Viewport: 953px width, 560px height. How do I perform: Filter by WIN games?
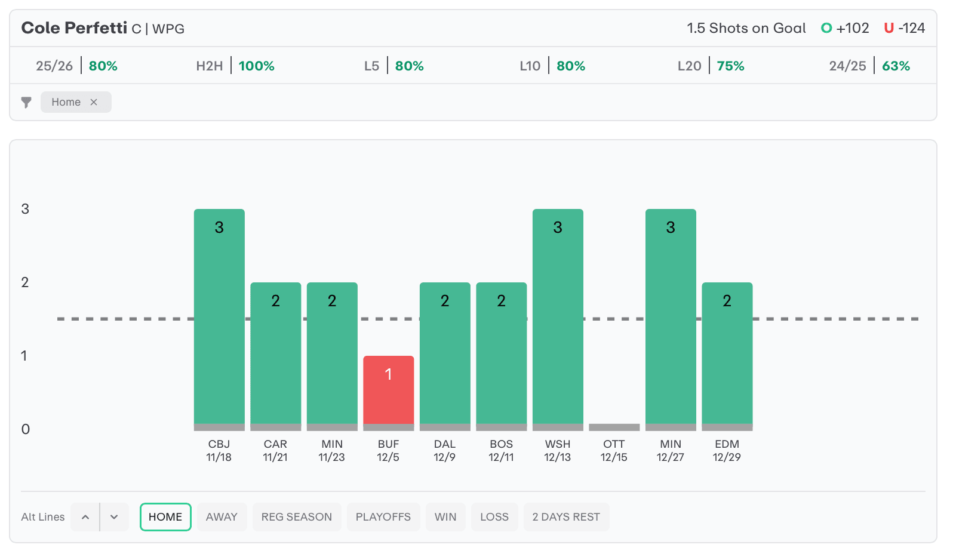[445, 517]
